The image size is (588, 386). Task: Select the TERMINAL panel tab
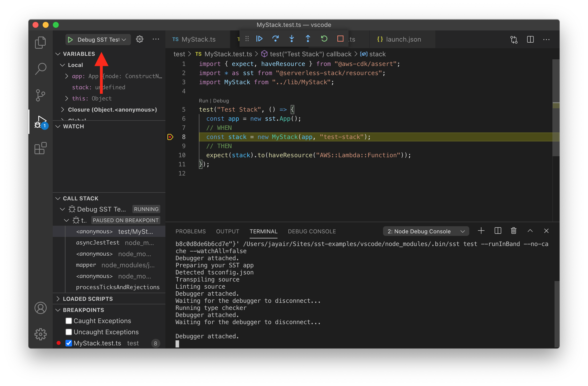(264, 231)
